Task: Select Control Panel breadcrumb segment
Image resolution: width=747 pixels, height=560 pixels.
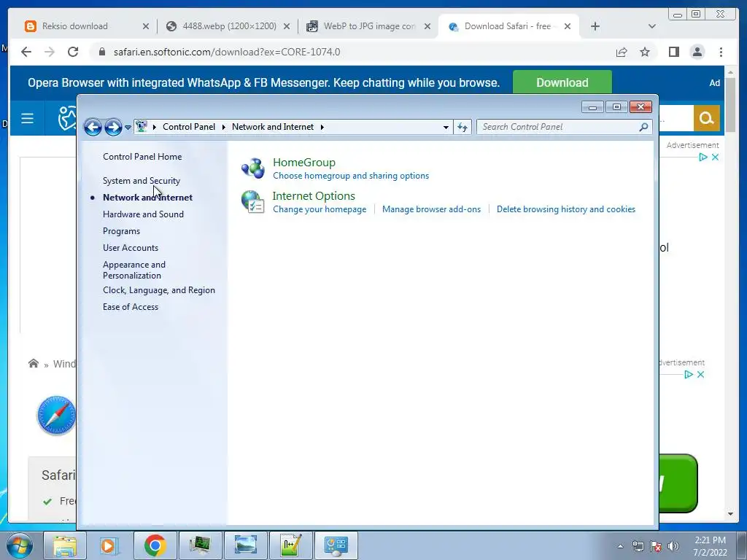Action: coord(189,127)
